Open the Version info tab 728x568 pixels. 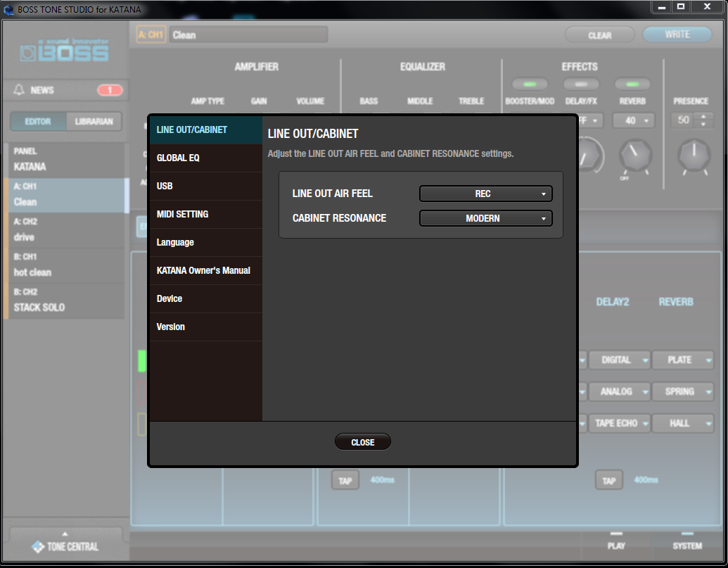coord(206,327)
